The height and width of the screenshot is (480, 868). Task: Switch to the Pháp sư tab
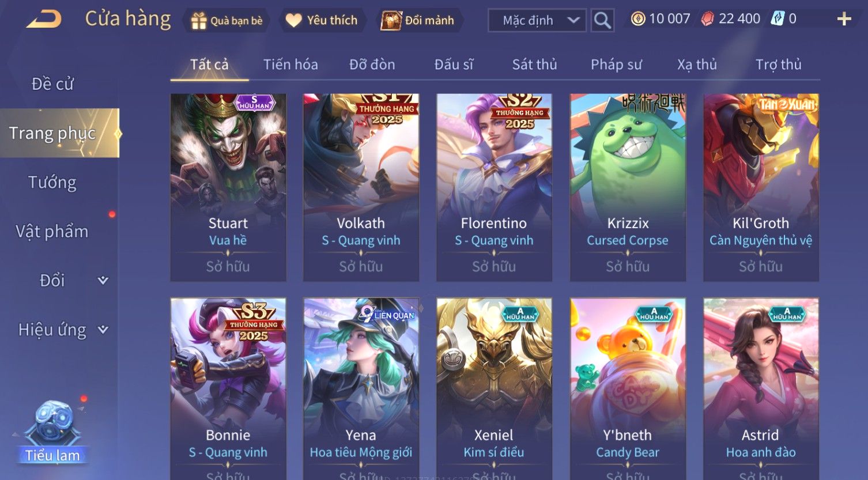pos(616,65)
